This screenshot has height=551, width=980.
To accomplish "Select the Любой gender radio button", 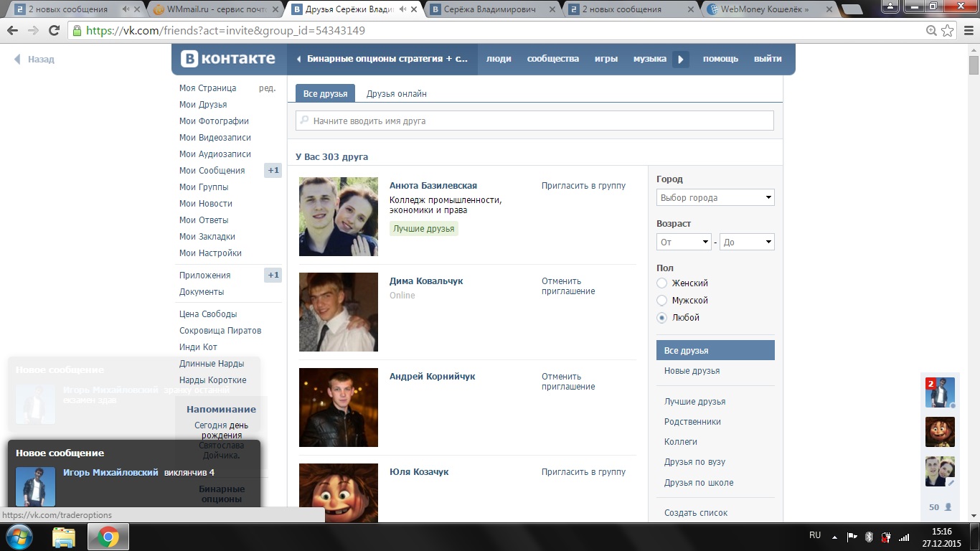I will click(661, 318).
